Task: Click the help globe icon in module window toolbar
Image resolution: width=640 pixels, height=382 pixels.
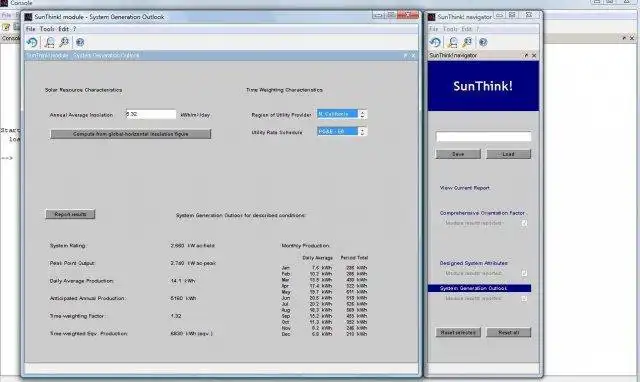Action: click(80, 42)
